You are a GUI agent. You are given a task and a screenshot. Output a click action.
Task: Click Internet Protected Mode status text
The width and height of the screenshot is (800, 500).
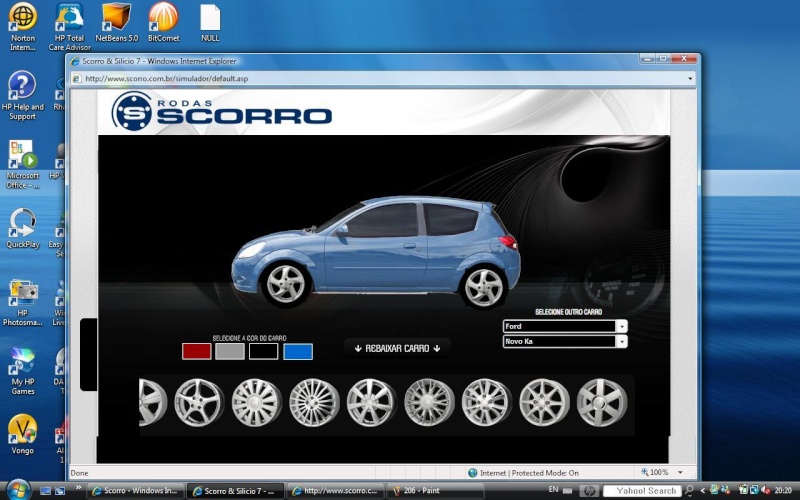click(529, 473)
